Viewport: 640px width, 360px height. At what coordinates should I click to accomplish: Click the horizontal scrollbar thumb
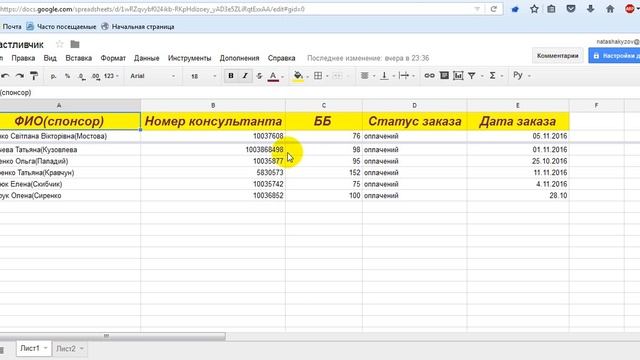pyautogui.click(x=113, y=336)
